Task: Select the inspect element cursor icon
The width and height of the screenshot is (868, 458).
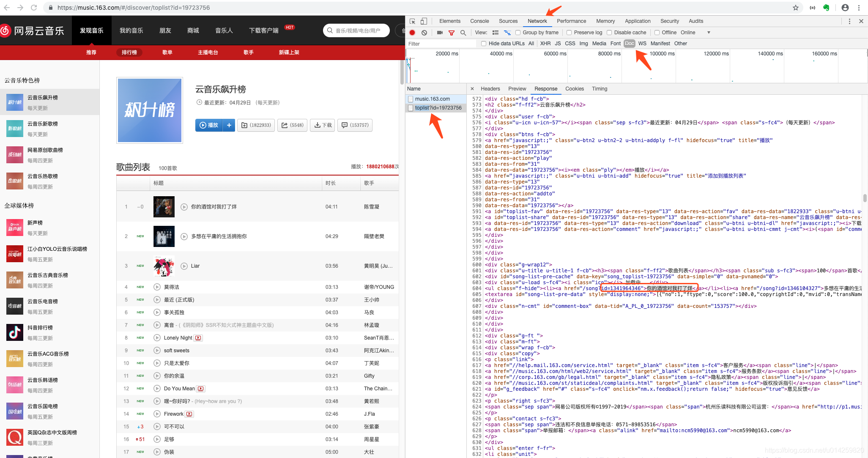Action: pos(412,21)
